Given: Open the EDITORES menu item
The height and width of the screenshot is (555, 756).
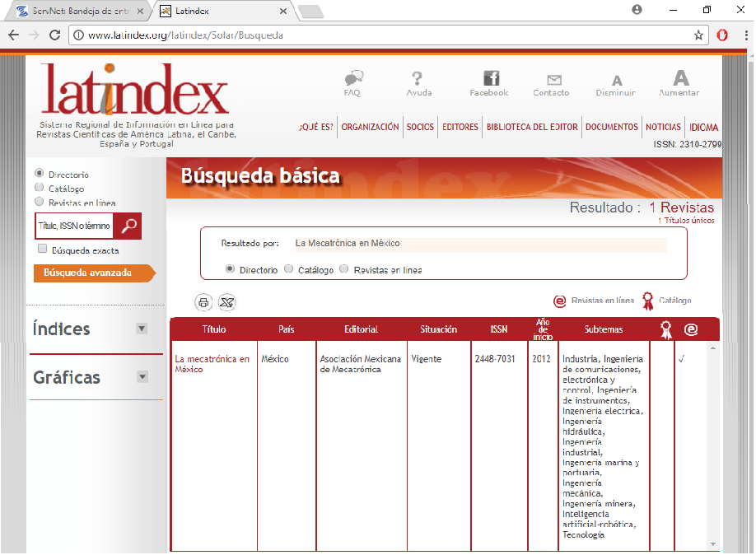Looking at the screenshot, I should point(460,128).
